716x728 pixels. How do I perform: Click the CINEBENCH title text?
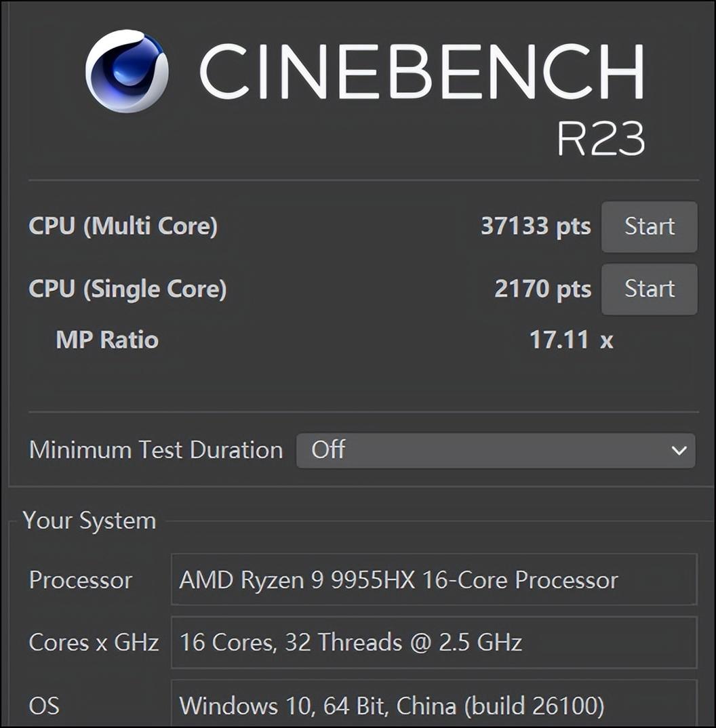pos(421,72)
